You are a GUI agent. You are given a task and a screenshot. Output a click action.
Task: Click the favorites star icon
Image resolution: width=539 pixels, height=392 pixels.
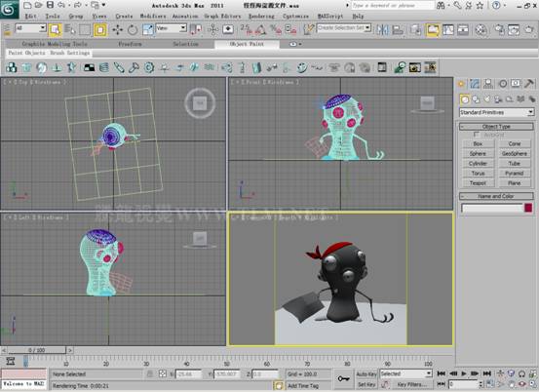480,5
